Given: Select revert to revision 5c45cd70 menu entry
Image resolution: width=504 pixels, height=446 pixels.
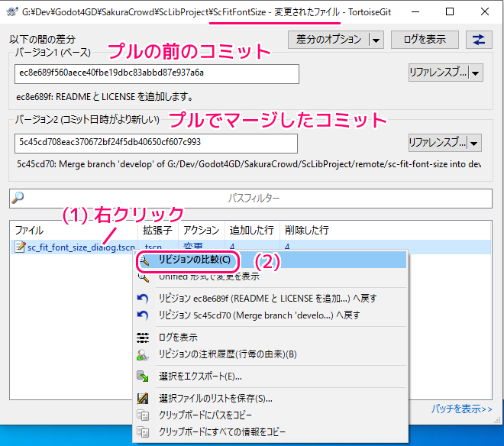Looking at the screenshot, I should pos(270,315).
